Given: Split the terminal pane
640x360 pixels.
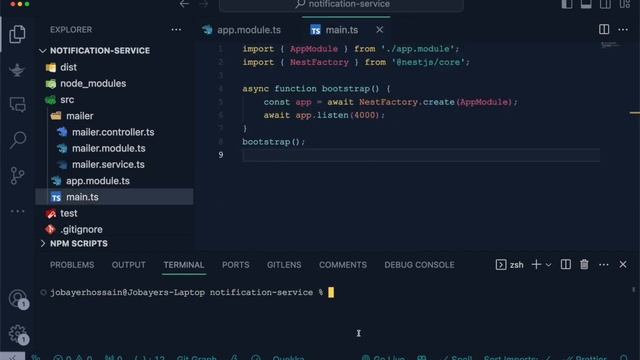Looking at the screenshot, I should click(x=566, y=264).
